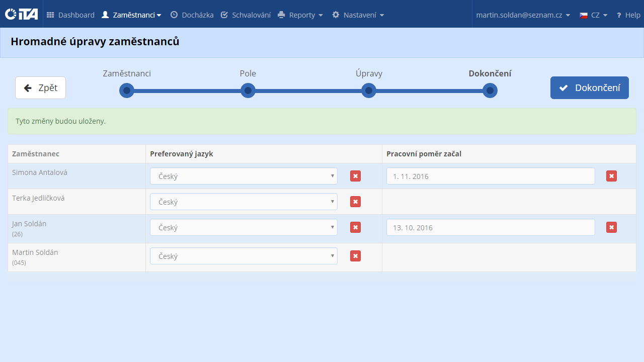The width and height of the screenshot is (644, 362).
Task: Remove preferred language for Simona Antalová
Action: point(355,176)
